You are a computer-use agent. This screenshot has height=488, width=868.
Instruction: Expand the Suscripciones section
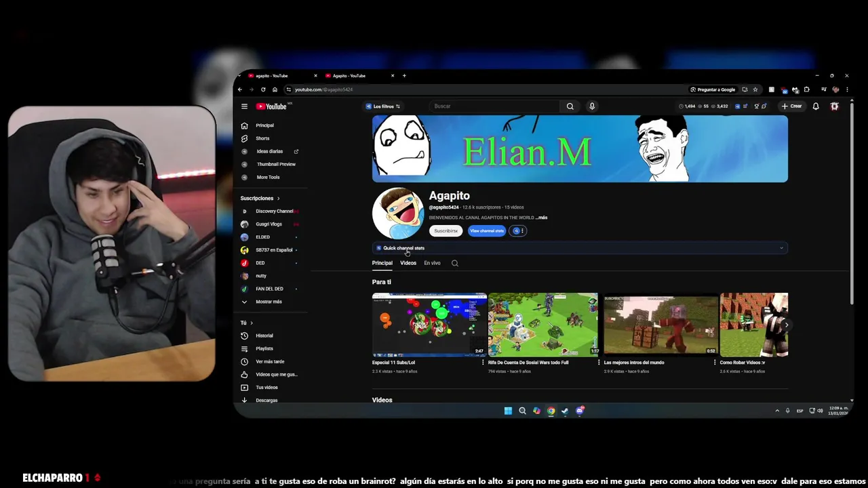pos(260,199)
